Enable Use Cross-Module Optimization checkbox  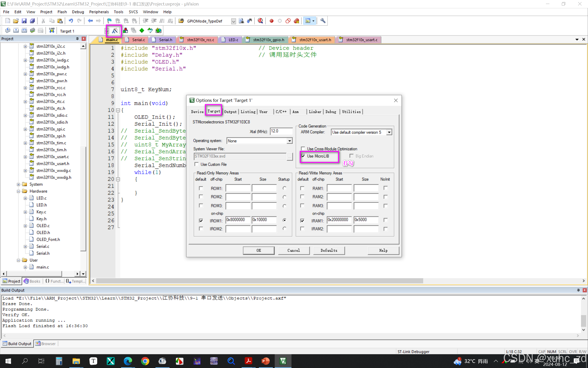coord(303,149)
